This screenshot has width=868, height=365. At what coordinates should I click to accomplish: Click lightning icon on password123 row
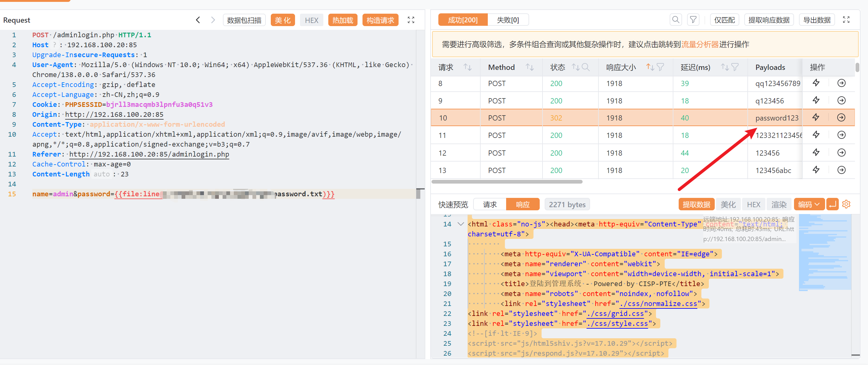816,117
